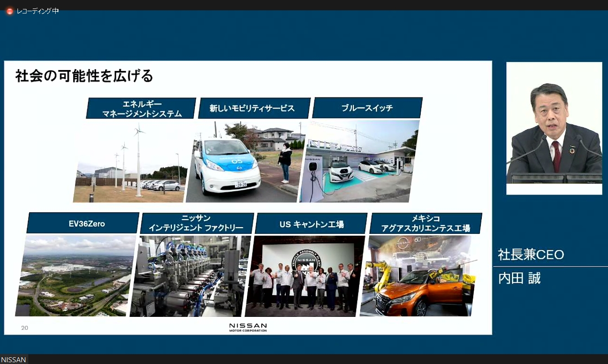Click the NISSAN label in the taskbar
The image size is (608, 364).
click(x=13, y=360)
